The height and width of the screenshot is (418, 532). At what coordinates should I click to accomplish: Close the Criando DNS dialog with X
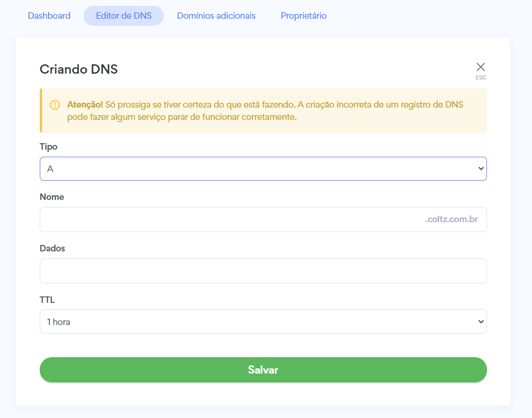click(x=481, y=67)
